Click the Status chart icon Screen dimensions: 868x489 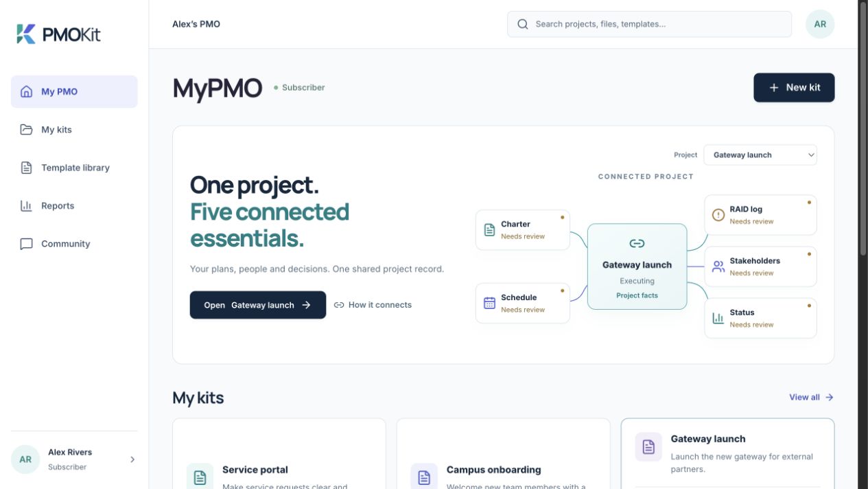[718, 318]
